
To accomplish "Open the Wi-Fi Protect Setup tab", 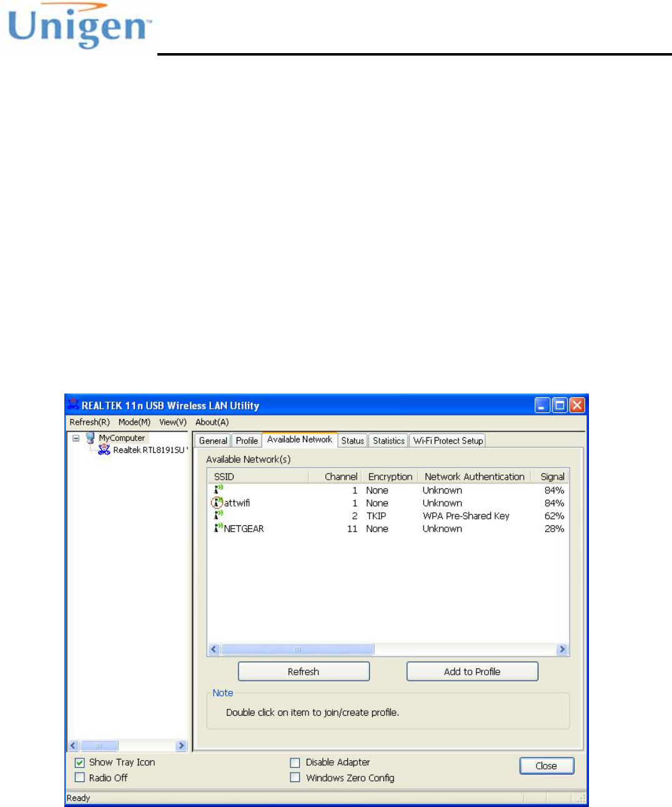I will pyautogui.click(x=448, y=440).
